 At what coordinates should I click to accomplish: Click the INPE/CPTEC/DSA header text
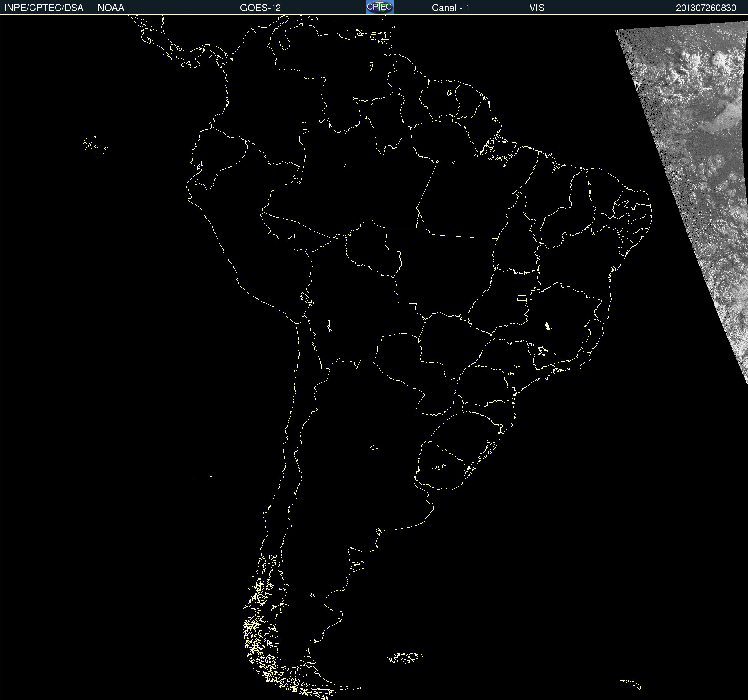coord(44,8)
